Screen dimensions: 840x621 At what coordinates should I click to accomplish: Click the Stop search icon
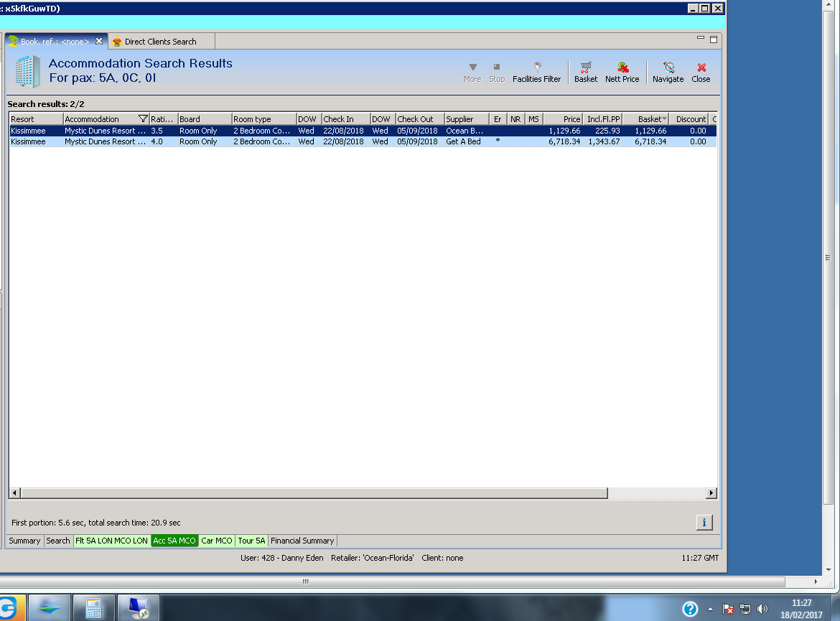497,73
